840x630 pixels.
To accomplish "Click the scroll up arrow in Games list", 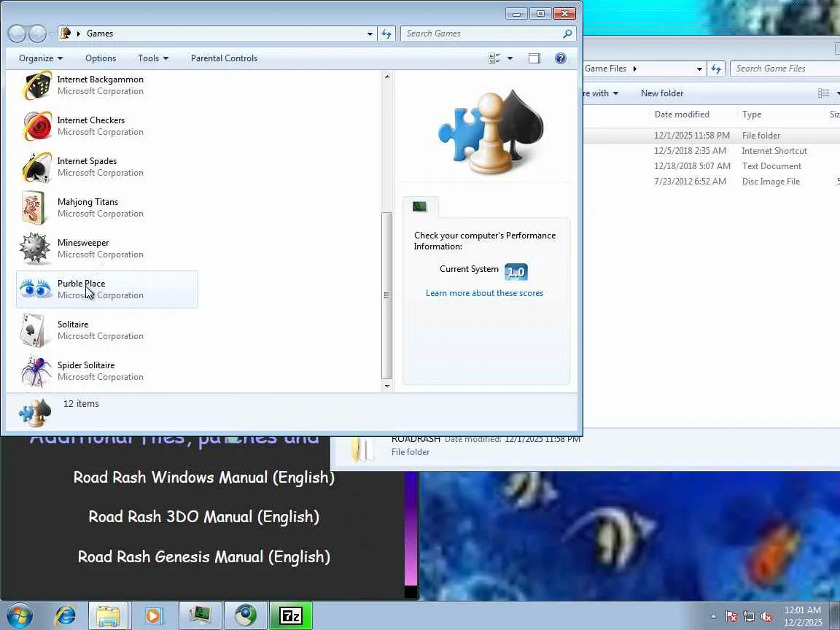I will click(386, 77).
